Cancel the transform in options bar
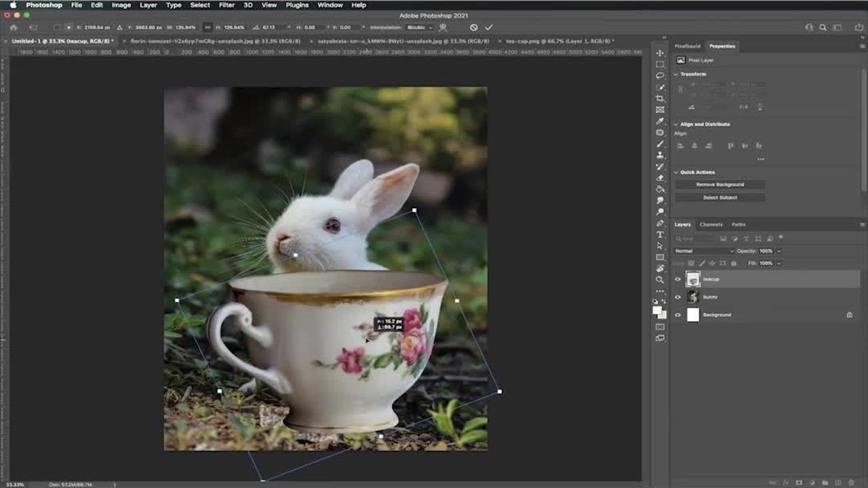Image resolution: width=868 pixels, height=488 pixels. click(x=473, y=28)
